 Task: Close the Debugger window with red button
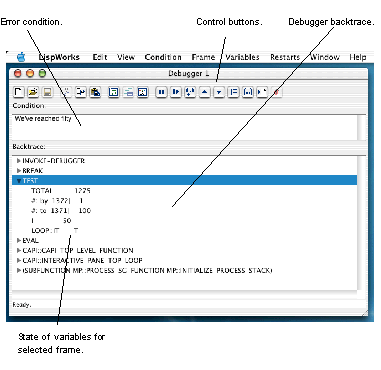(x=18, y=73)
